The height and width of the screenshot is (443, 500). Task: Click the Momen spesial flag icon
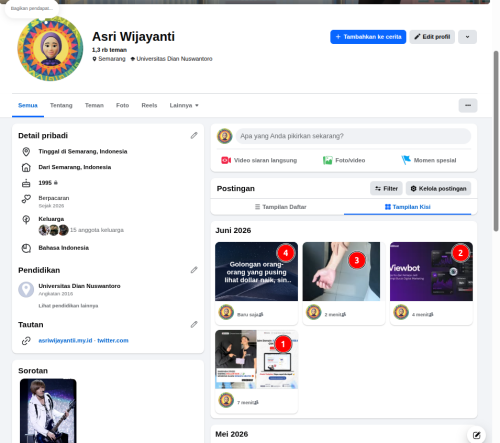(406, 160)
